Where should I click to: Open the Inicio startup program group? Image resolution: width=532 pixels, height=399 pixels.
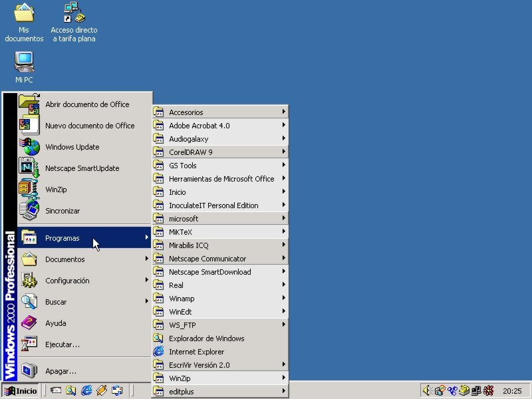[x=220, y=192]
